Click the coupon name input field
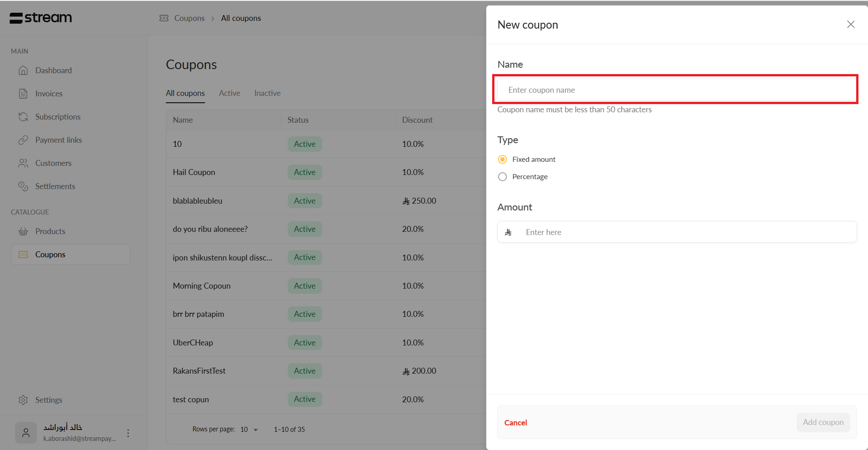 676,90
